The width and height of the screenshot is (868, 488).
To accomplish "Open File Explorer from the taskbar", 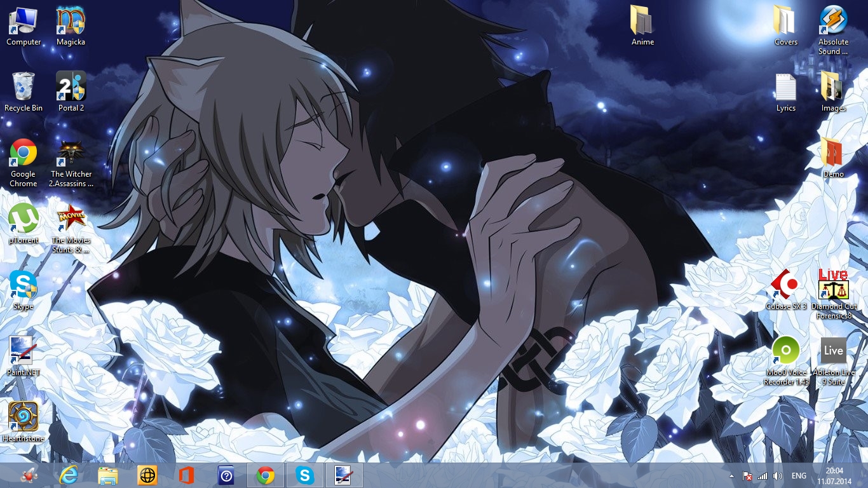I will (x=108, y=475).
